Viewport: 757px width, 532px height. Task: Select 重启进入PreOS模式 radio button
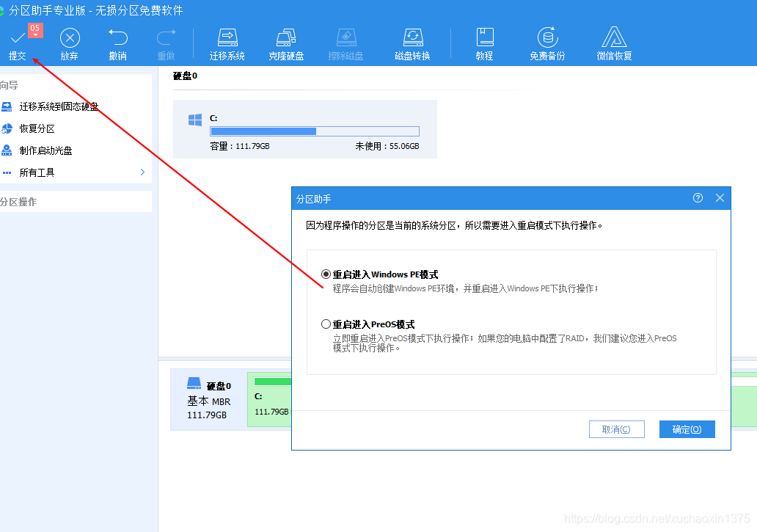(326, 324)
